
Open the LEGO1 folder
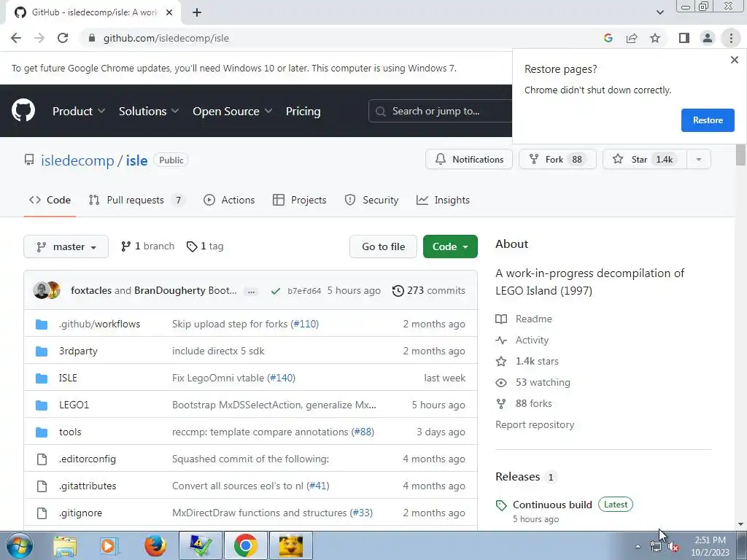tap(74, 405)
